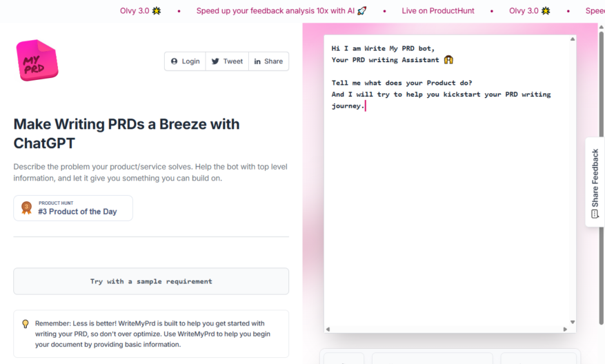Click the Login user avatar icon
The height and width of the screenshot is (364, 605).
tap(174, 61)
